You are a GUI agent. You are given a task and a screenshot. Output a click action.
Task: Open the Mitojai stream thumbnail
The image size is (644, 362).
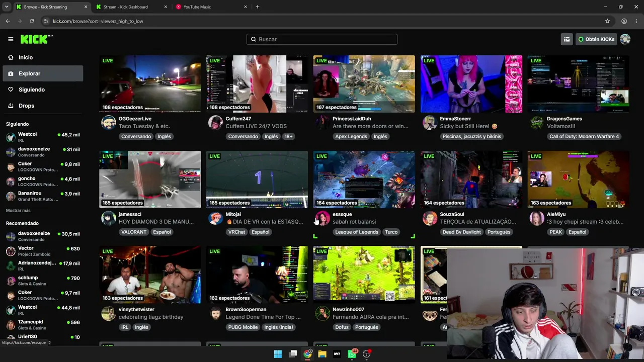(257, 179)
